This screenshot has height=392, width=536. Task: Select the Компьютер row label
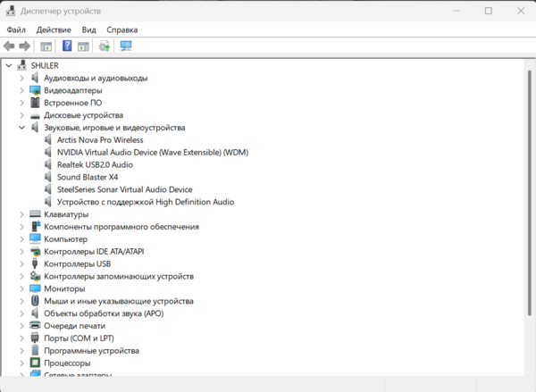pyautogui.click(x=65, y=239)
